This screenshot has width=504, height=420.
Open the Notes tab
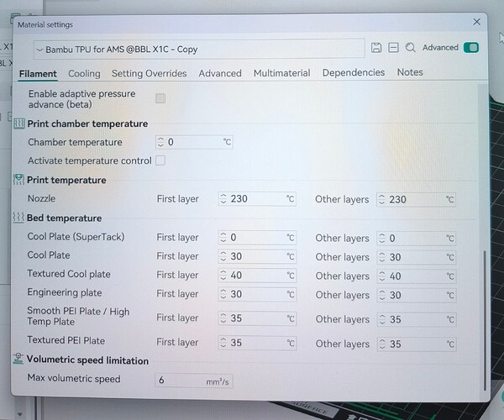pos(410,72)
